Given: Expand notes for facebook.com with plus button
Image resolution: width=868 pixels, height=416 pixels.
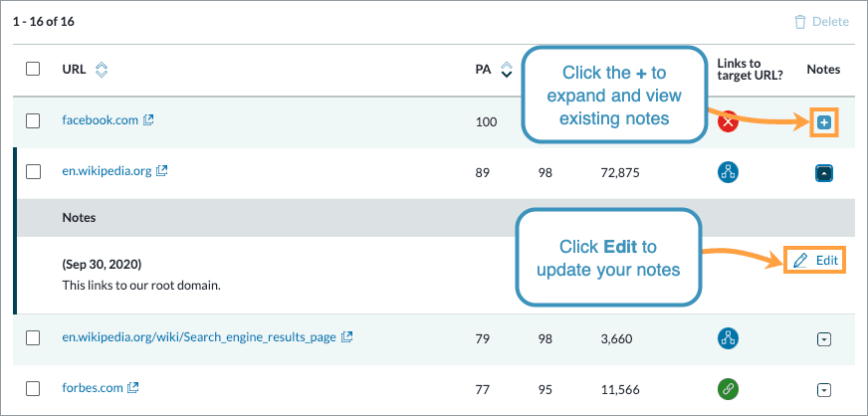Looking at the screenshot, I should pyautogui.click(x=823, y=122).
